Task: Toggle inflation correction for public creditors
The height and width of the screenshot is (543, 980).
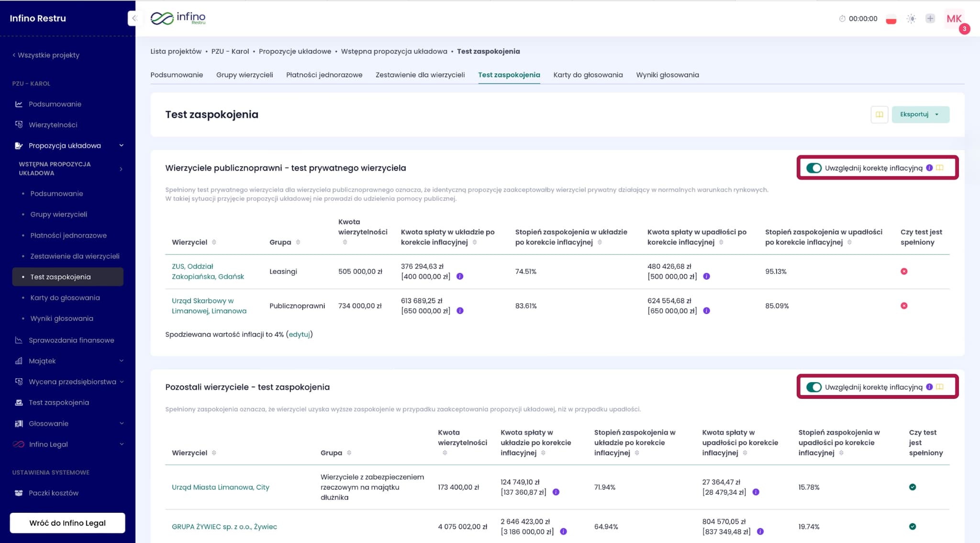Action: tap(813, 168)
